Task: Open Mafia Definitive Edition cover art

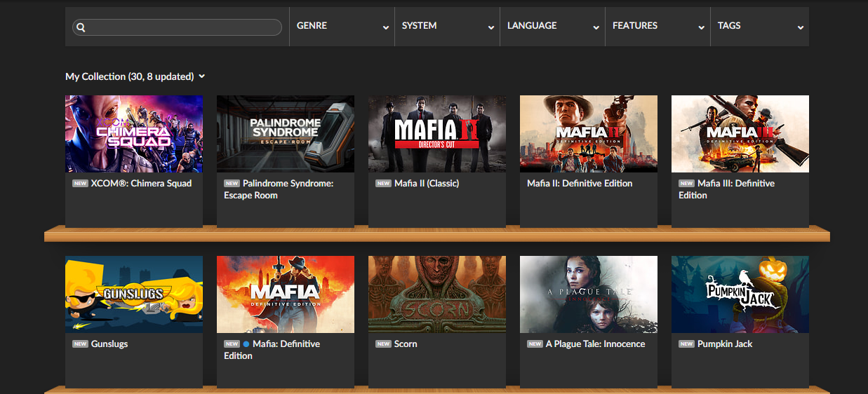Action: pyautogui.click(x=286, y=294)
